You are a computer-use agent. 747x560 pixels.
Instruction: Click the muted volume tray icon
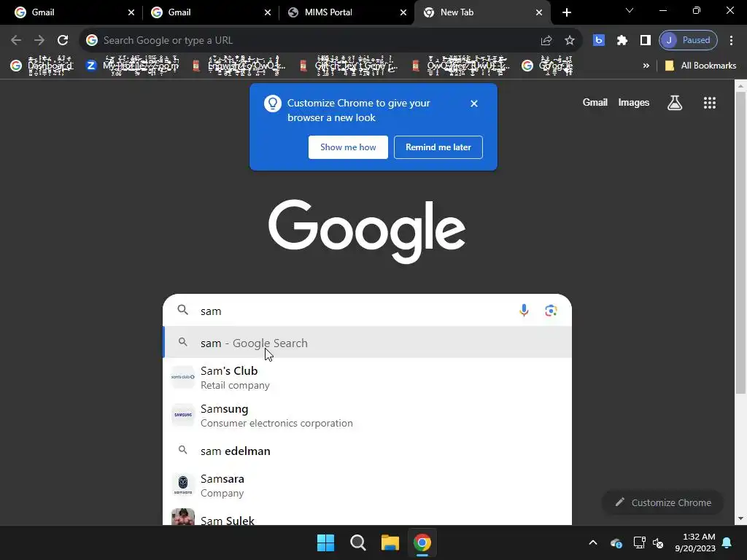coord(658,542)
